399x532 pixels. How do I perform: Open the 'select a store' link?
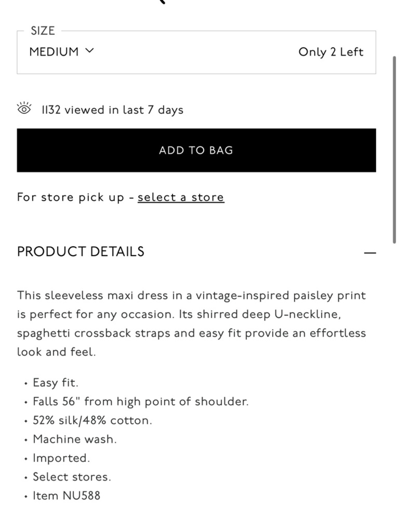tap(181, 197)
